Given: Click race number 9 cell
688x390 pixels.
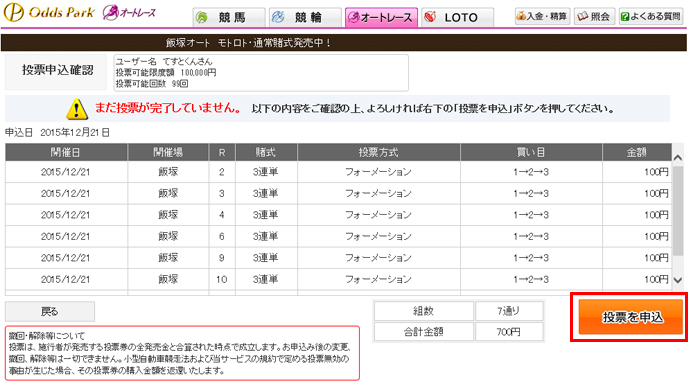Looking at the screenshot, I should pos(222,258).
